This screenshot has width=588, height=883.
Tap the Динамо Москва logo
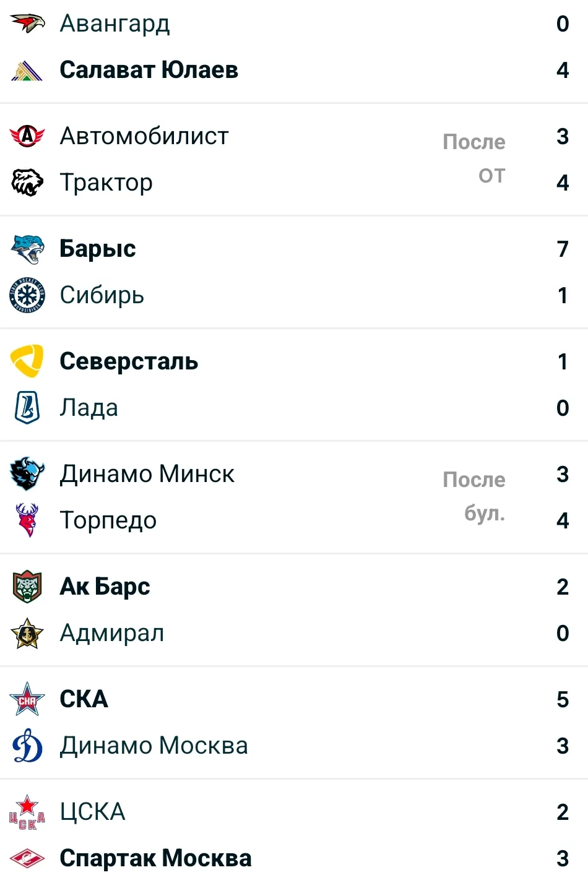tap(27, 746)
